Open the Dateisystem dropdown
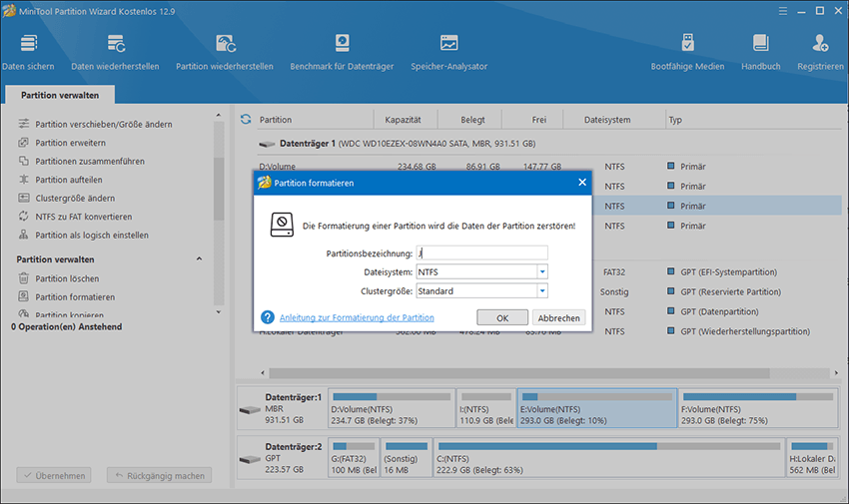The image size is (849, 504). coord(542,272)
